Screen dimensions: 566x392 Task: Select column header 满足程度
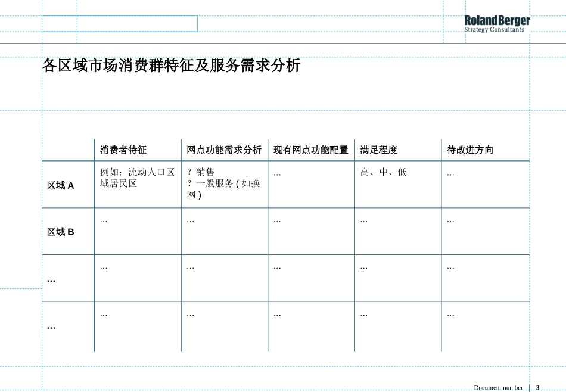pyautogui.click(x=379, y=150)
